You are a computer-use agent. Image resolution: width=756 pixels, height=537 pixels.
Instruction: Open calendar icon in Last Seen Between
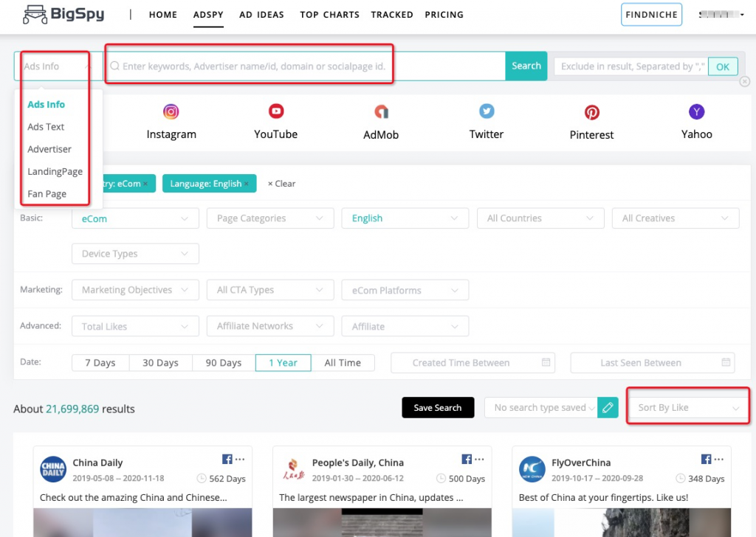coord(726,362)
